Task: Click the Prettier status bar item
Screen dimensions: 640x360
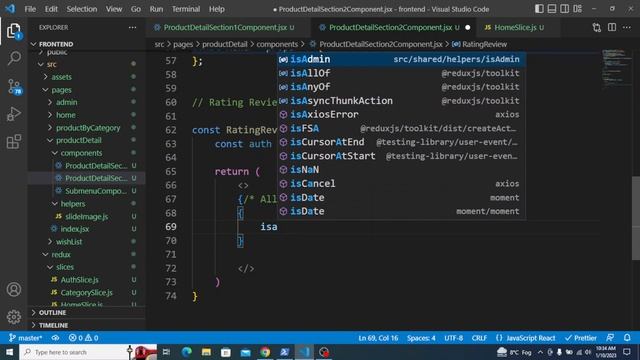Action: 580,338
